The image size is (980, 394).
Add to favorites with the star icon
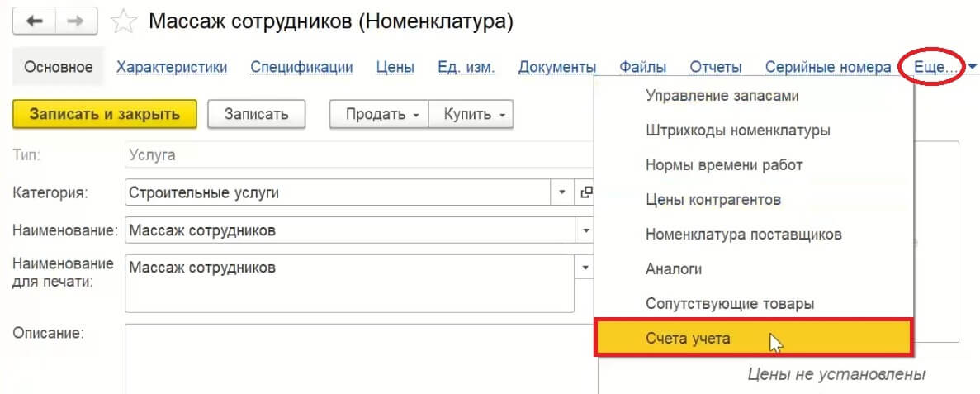pyautogui.click(x=124, y=21)
